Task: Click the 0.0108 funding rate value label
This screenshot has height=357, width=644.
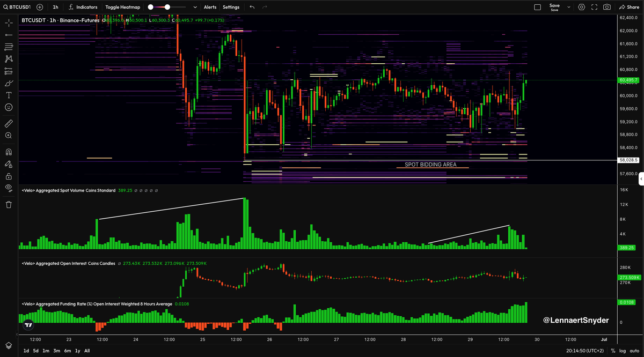Action: point(627,303)
